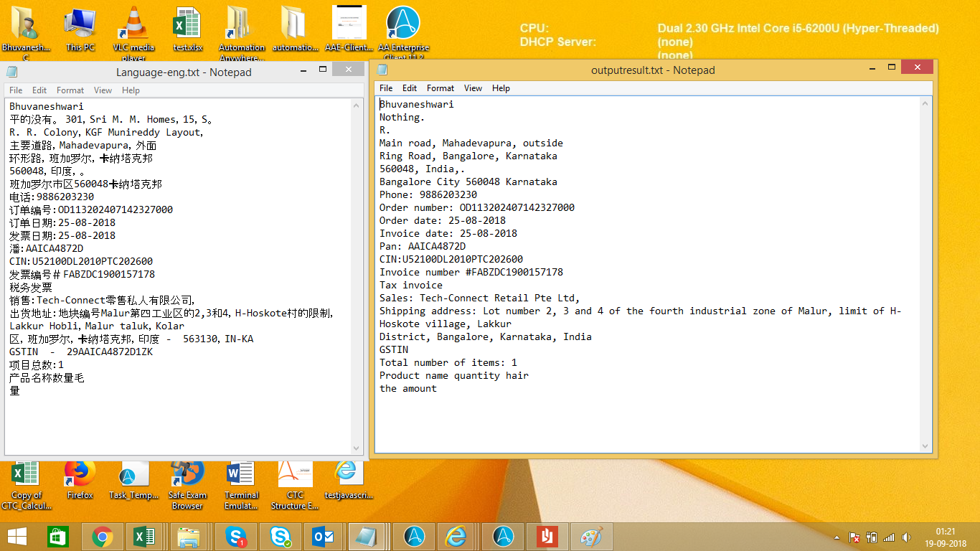Click the VLC media player desktop icon
The height and width of the screenshot is (551, 980).
[x=133, y=29]
